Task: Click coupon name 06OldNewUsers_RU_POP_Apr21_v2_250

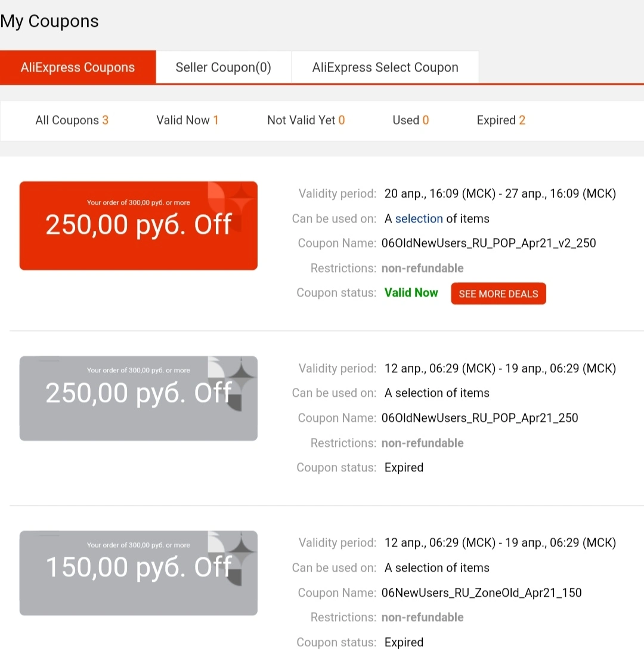Action: point(488,243)
